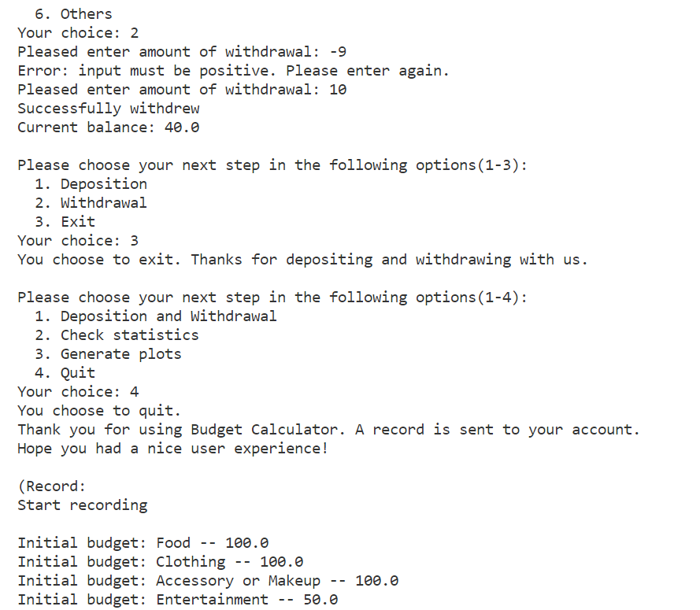Screen dimensions: 700x610
Task: Click the 'Successfully withdrew' text
Action: tap(109, 109)
